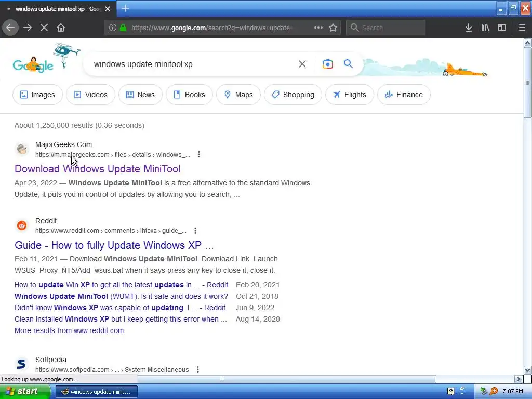
Task: Open the downloads arrow in the toolbar
Action: click(468, 28)
